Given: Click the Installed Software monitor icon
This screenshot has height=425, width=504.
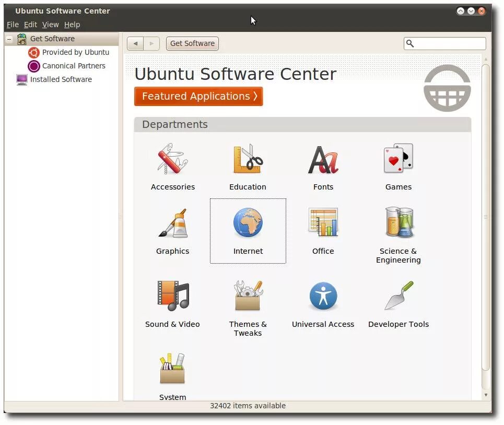Looking at the screenshot, I should (22, 80).
